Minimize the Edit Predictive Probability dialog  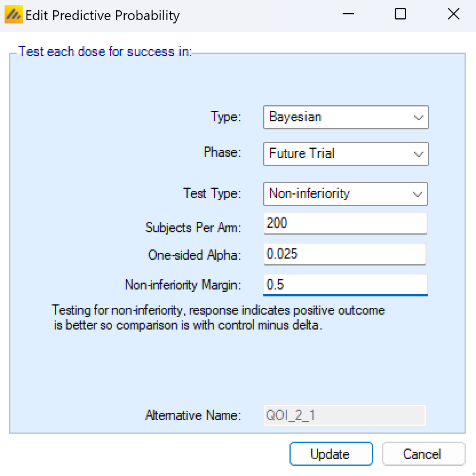(347, 15)
